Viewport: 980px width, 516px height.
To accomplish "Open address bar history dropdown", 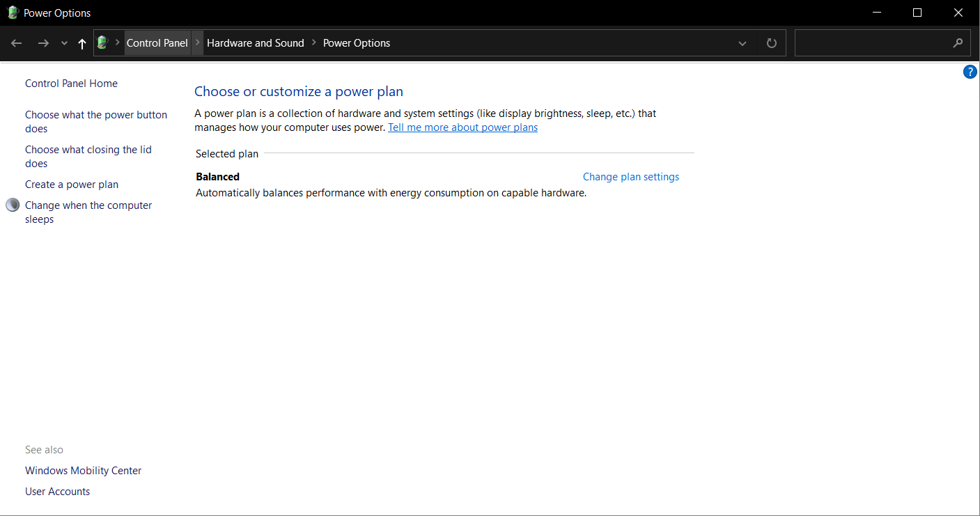I will pyautogui.click(x=742, y=43).
